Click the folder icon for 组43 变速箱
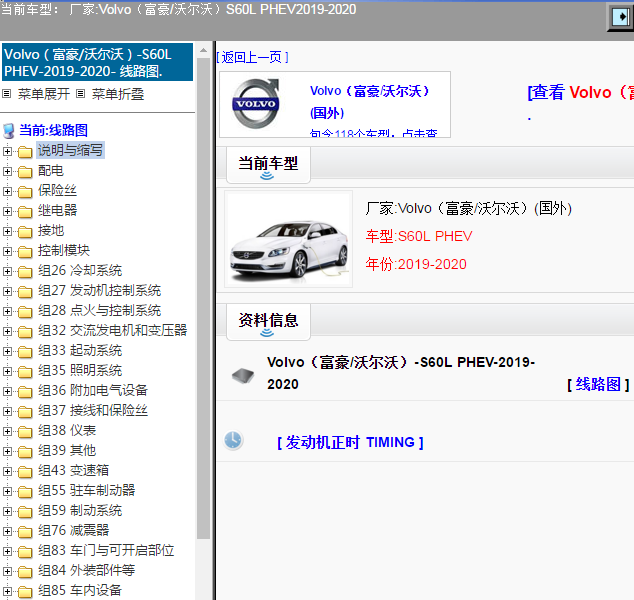The height and width of the screenshot is (600, 634). point(25,472)
